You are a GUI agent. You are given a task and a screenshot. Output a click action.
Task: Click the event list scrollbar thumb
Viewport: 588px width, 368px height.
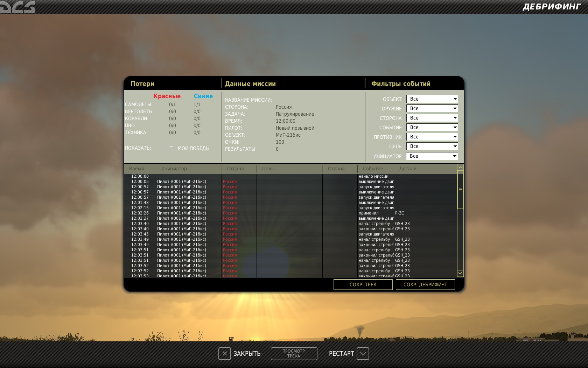pos(460,190)
